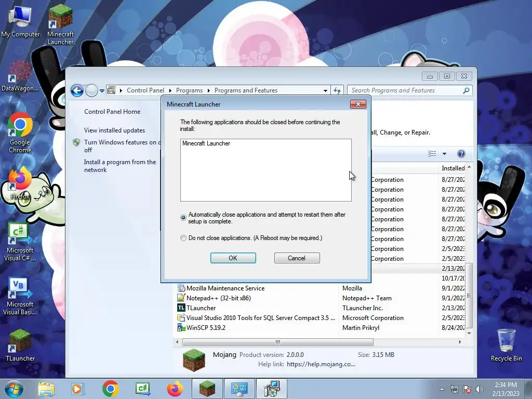The width and height of the screenshot is (532, 399).
Task: Open My Computer desktop icon
Action: click(x=20, y=21)
